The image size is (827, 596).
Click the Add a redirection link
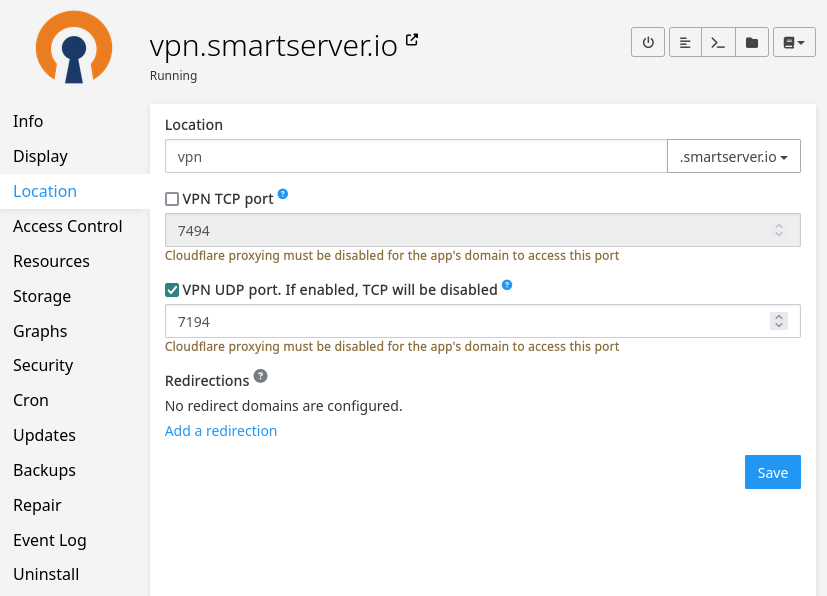[221, 431]
